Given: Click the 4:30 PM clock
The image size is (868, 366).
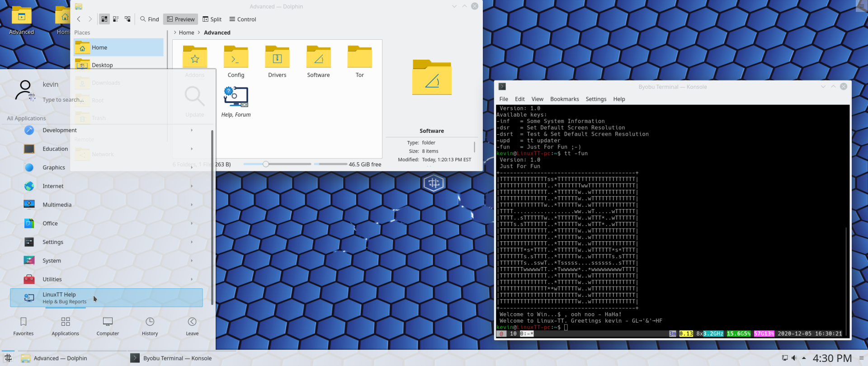Looking at the screenshot, I should coord(832,358).
